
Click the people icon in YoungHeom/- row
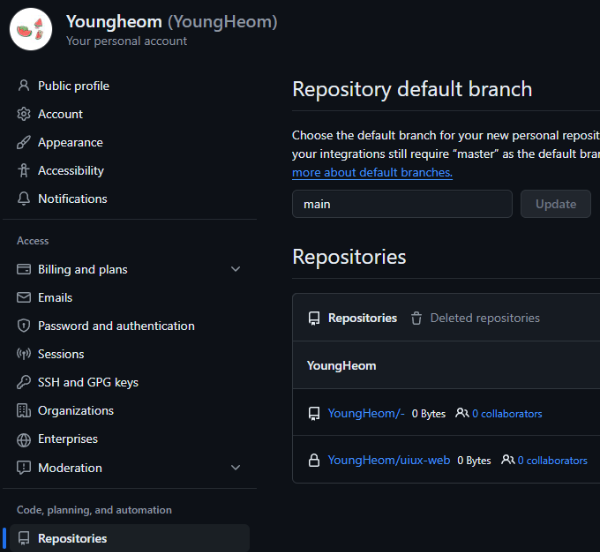tap(462, 413)
